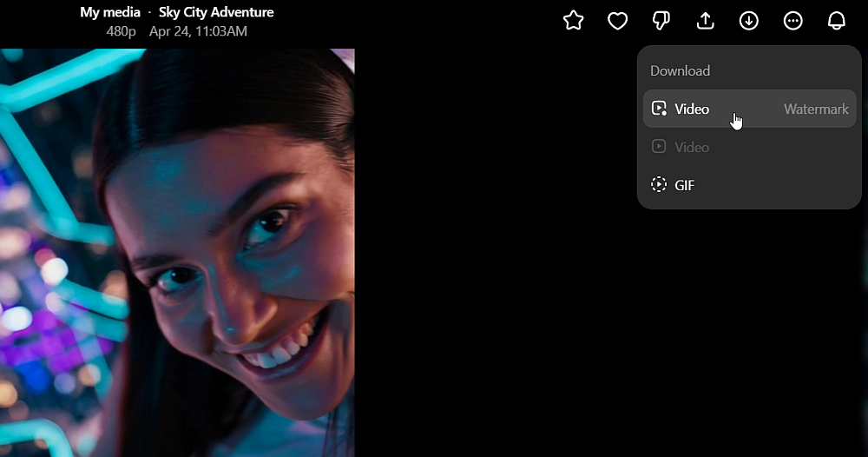Like the video with the heart icon
The height and width of the screenshot is (457, 868).
click(x=617, y=21)
